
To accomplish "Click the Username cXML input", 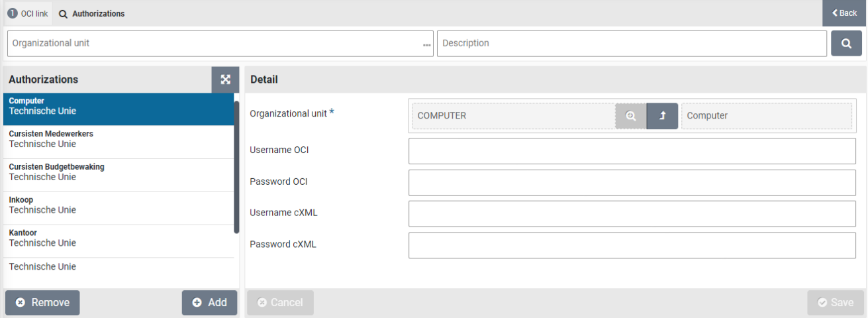I will (632, 214).
